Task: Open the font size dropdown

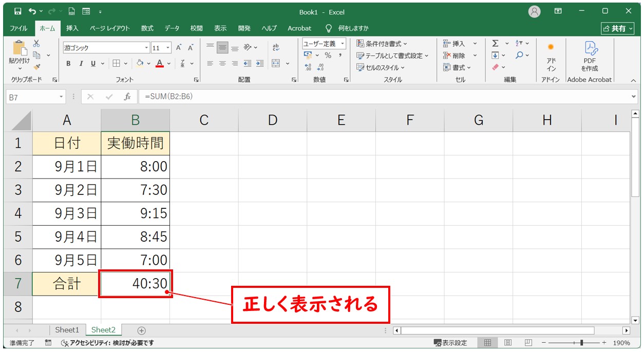Action: point(168,48)
